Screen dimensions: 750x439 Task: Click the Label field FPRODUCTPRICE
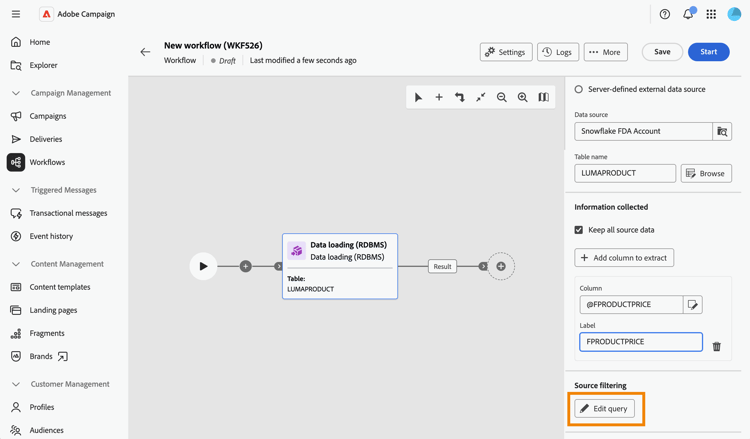(641, 342)
